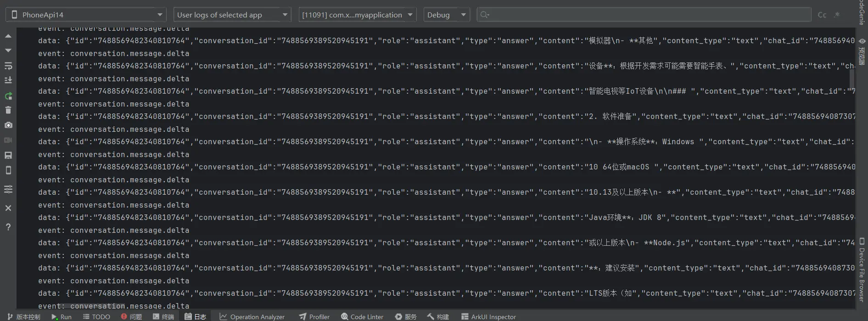Image resolution: width=868 pixels, height=321 pixels.
Task: Toggle match case Cc in search
Action: (x=822, y=15)
